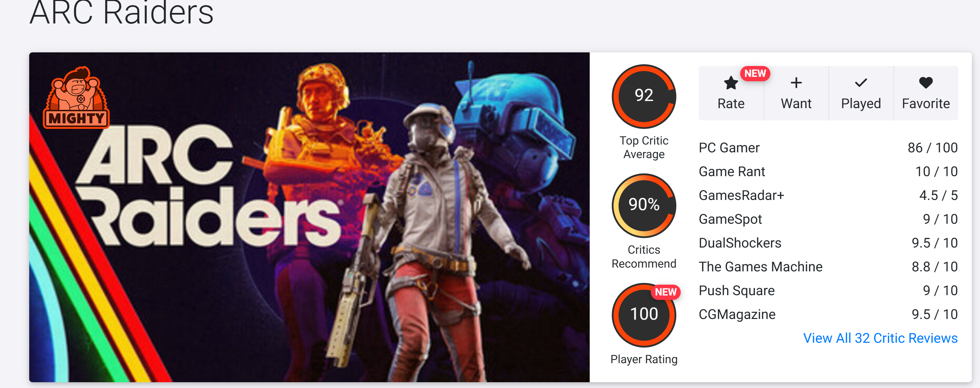
Task: Click the Mighty badge icon on artwork
Action: point(76,98)
